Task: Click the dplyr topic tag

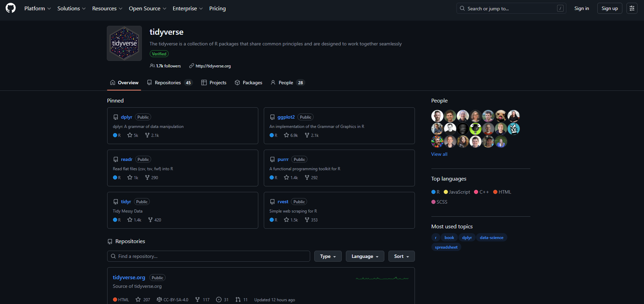Action: coord(467,238)
